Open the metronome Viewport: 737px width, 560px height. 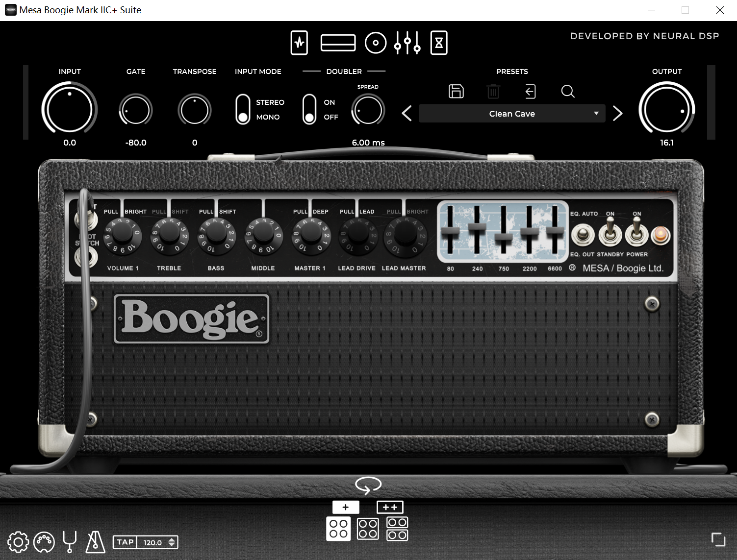coord(95,542)
